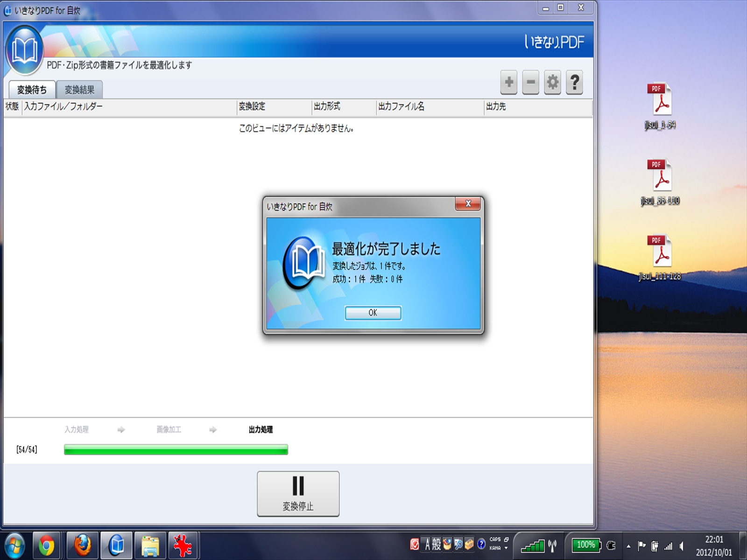Click the 出力処理 stage label
Viewport: 747px width, 560px height.
261,429
